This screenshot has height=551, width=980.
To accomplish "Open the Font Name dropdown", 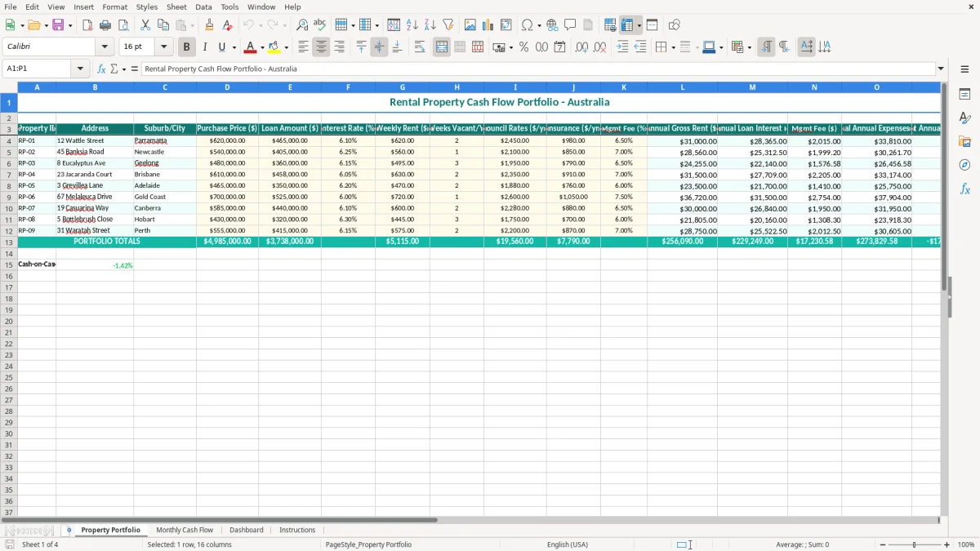I will click(105, 47).
